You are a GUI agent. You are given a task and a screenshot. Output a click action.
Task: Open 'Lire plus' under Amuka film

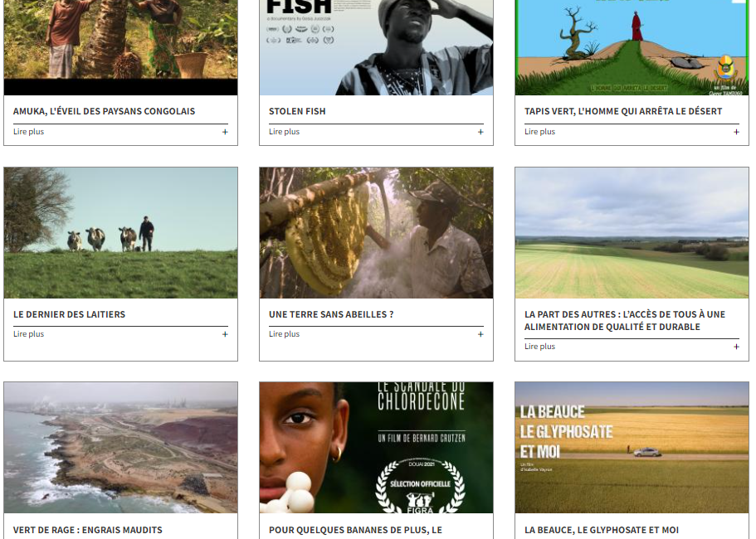pos(28,132)
